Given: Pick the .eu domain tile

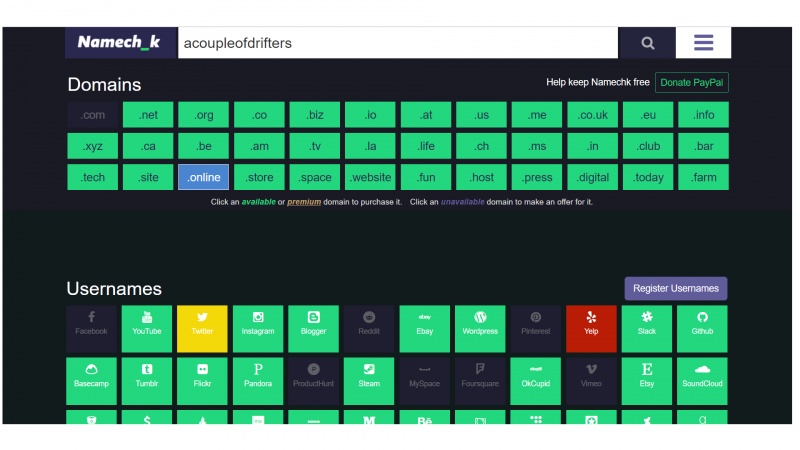Looking at the screenshot, I should [x=648, y=115].
